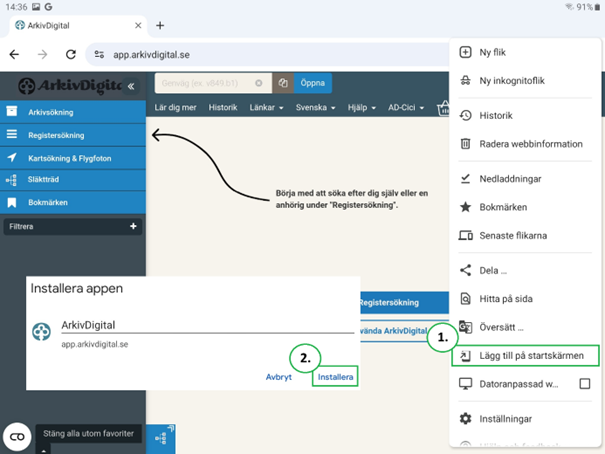Go back with the browser back arrow
The width and height of the screenshot is (605, 454).
point(14,55)
